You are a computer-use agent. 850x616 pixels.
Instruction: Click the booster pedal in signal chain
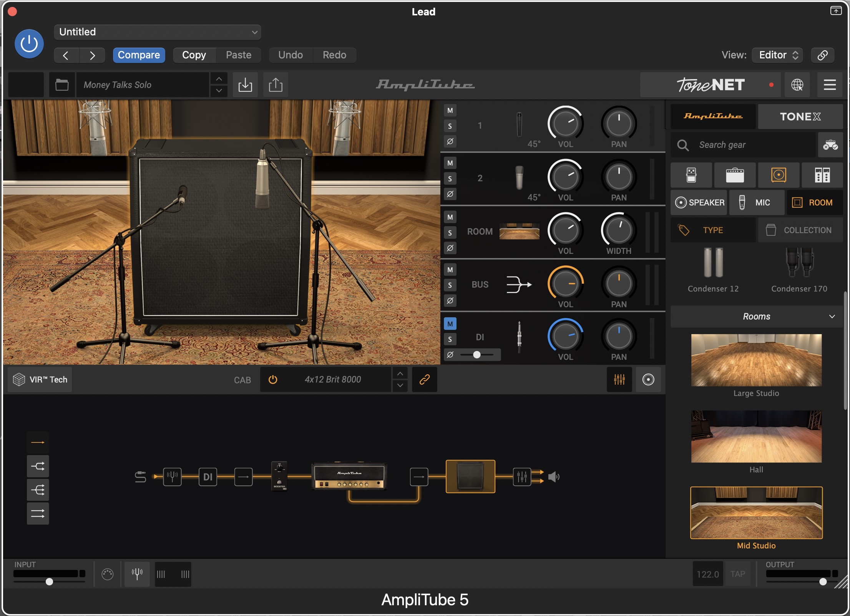pyautogui.click(x=279, y=476)
